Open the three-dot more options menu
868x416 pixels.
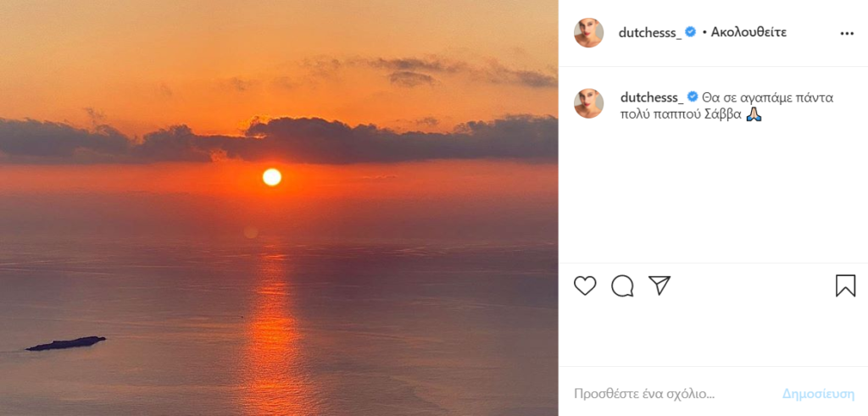[x=847, y=34]
